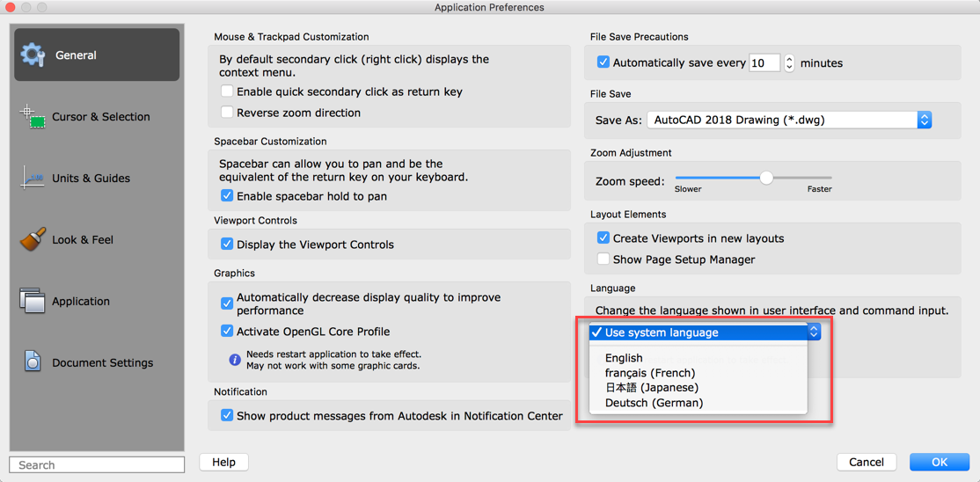Click the Help button
980x482 pixels.
coord(223,462)
